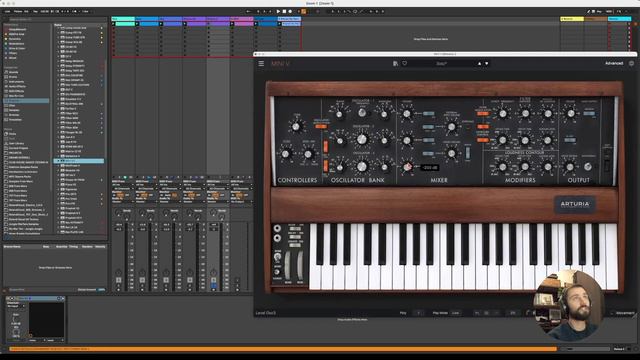
Task: Toggle Filter Modulation orange switch
Action: click(483, 113)
